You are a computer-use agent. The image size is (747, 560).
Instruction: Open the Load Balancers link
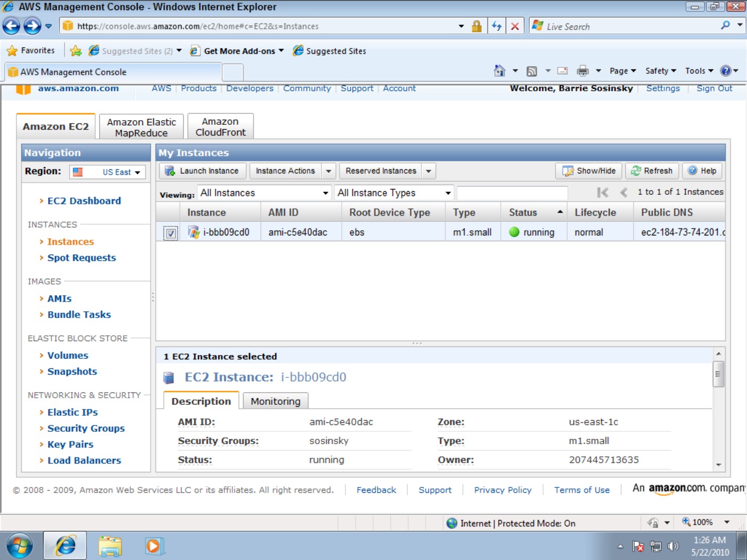pyautogui.click(x=84, y=460)
